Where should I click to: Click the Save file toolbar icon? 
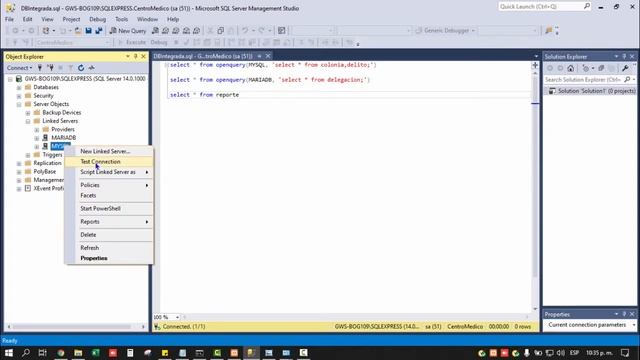click(x=88, y=31)
